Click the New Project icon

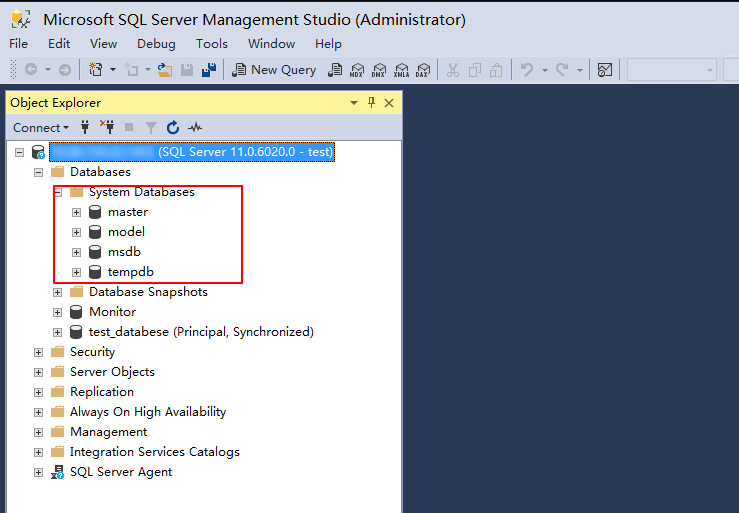tap(96, 70)
